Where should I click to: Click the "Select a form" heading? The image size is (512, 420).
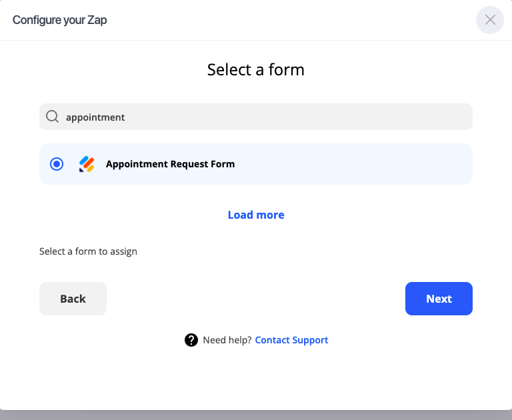[256, 69]
